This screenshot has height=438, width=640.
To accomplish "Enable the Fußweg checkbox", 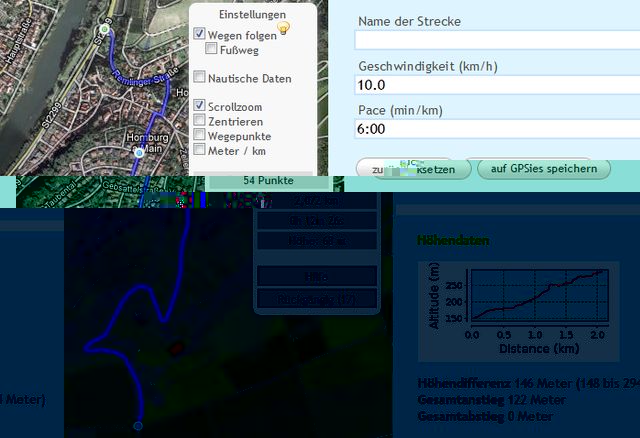I will tap(212, 48).
